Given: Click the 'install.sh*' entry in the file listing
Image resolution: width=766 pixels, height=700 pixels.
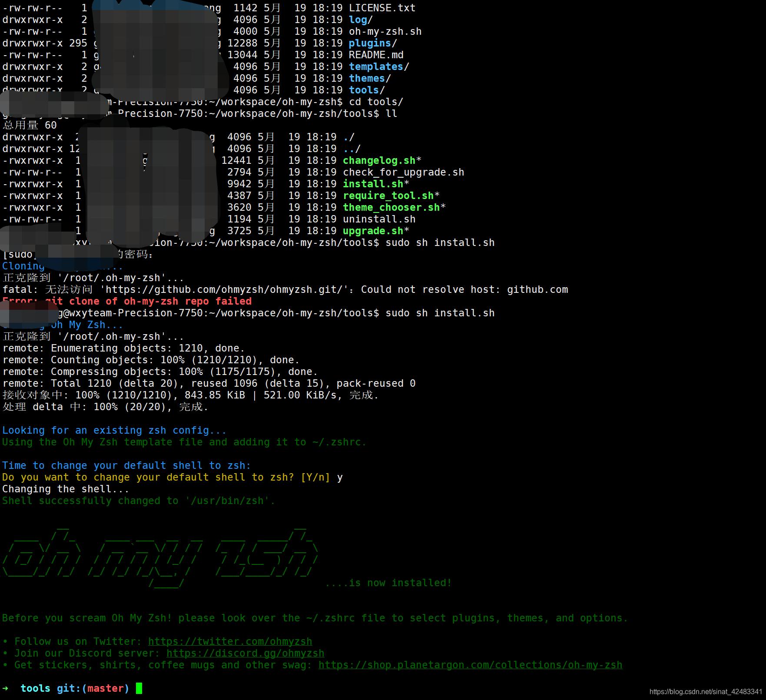Looking at the screenshot, I should pyautogui.click(x=376, y=184).
